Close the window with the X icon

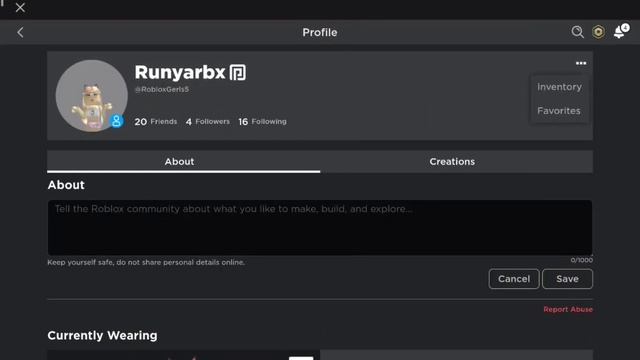pyautogui.click(x=20, y=7)
